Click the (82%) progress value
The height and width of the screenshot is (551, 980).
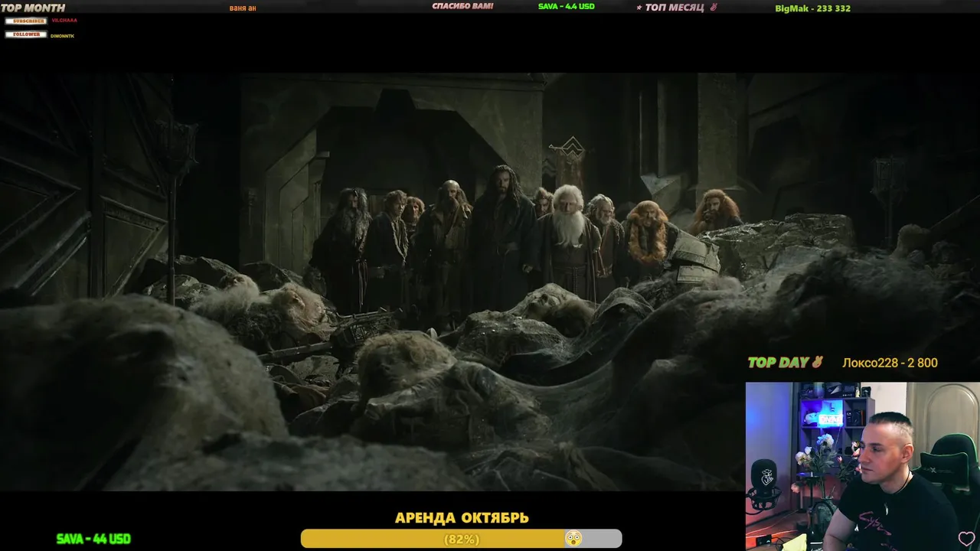462,540
